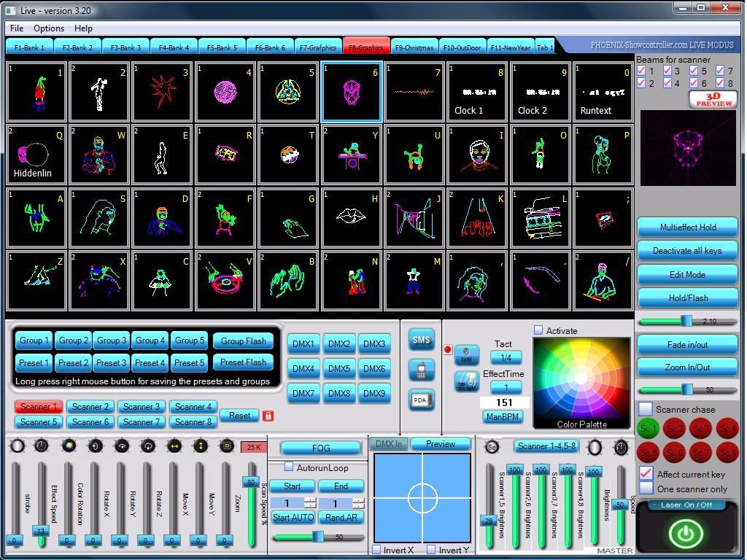Click Deactivate all keys

click(687, 251)
